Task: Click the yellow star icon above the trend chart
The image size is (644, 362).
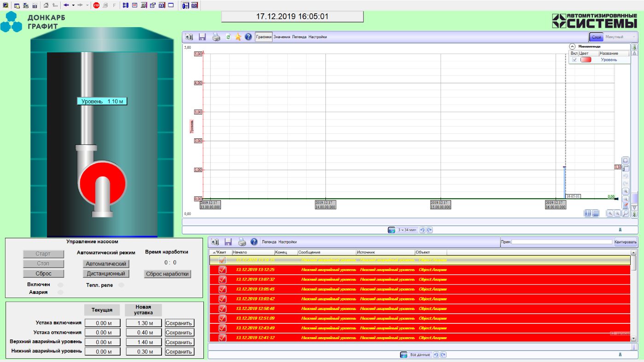Action: point(238,37)
